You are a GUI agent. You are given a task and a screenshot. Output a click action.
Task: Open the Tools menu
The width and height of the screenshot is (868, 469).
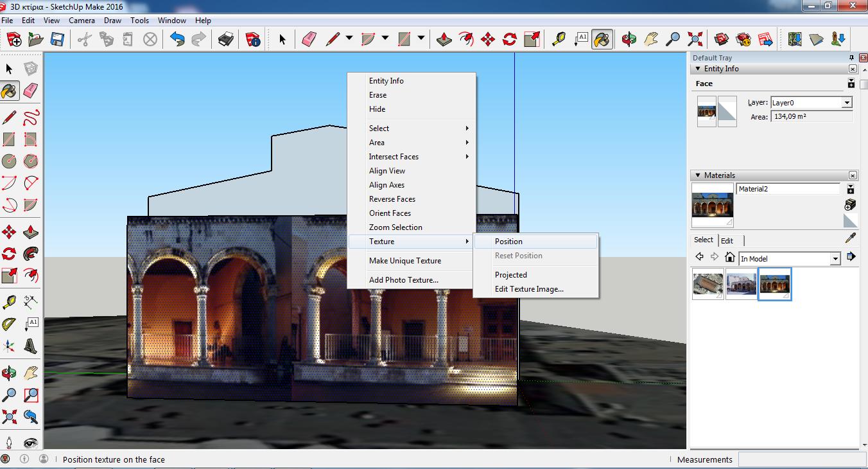click(139, 21)
